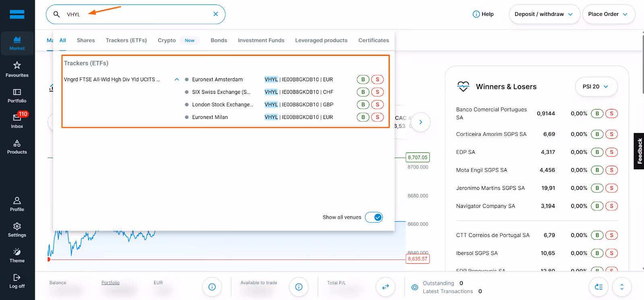Sell Ibersol SGPS SA
Image resolution: width=644 pixels, height=300 pixels.
pyautogui.click(x=612, y=253)
